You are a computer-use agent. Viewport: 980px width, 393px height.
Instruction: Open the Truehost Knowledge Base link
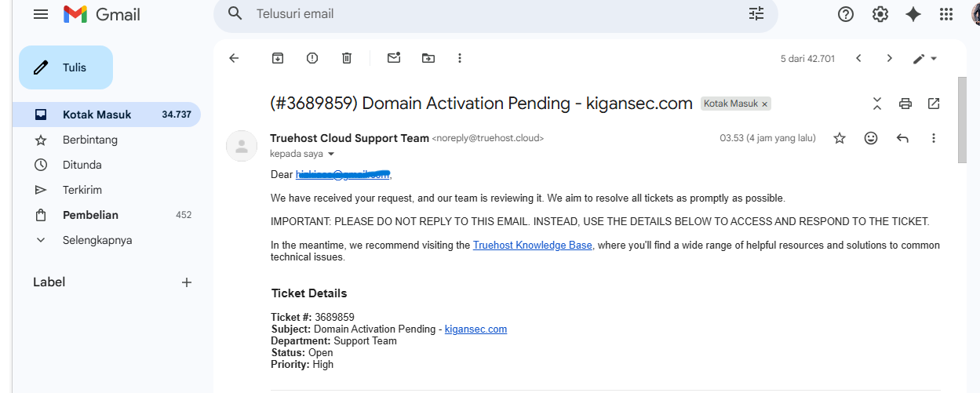point(533,246)
